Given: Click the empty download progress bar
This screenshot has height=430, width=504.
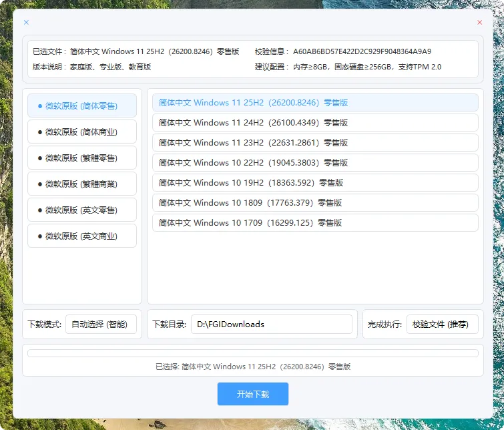Looking at the screenshot, I should pos(252,353).
